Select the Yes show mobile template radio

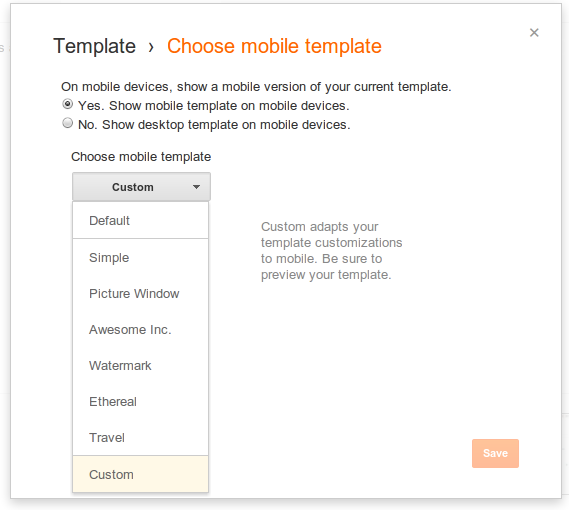(67, 104)
